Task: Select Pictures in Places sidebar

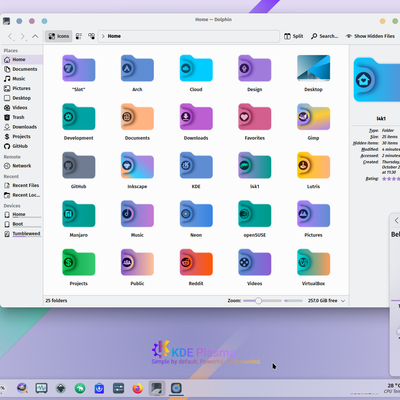Action: click(x=22, y=88)
